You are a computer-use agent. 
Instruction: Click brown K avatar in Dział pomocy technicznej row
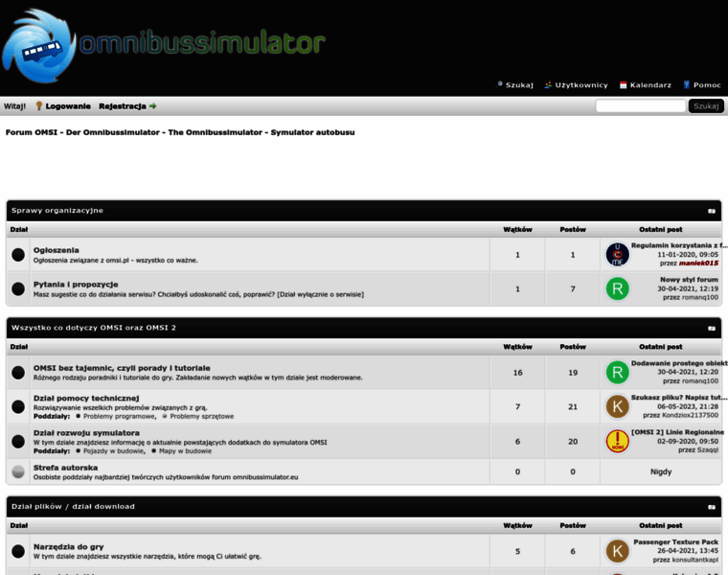618,407
